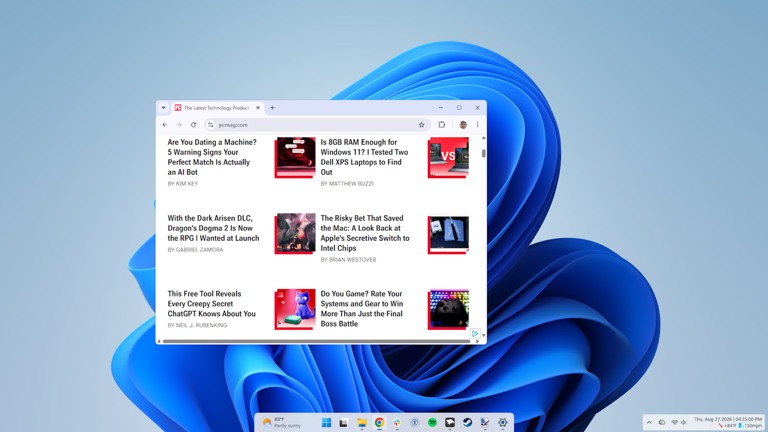The height and width of the screenshot is (432, 768).
Task: Open the date and time clock display
Action: point(728,419)
